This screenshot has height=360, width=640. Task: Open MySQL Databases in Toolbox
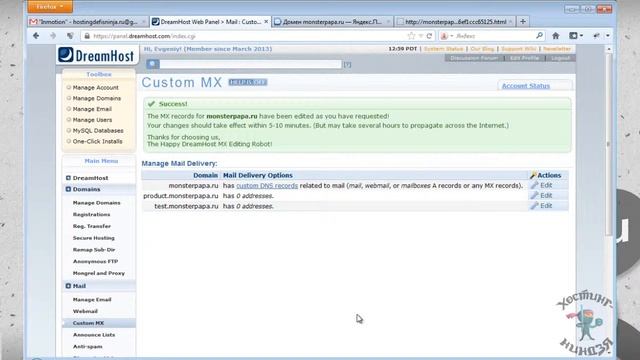pos(98,131)
